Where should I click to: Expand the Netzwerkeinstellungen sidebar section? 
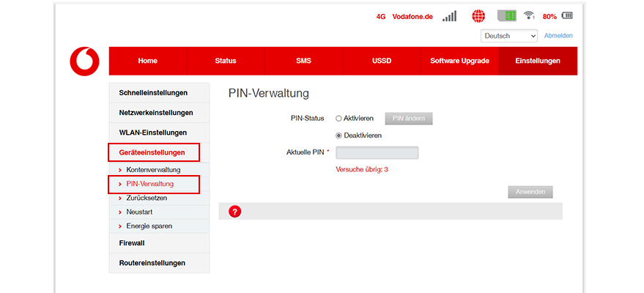pyautogui.click(x=156, y=113)
